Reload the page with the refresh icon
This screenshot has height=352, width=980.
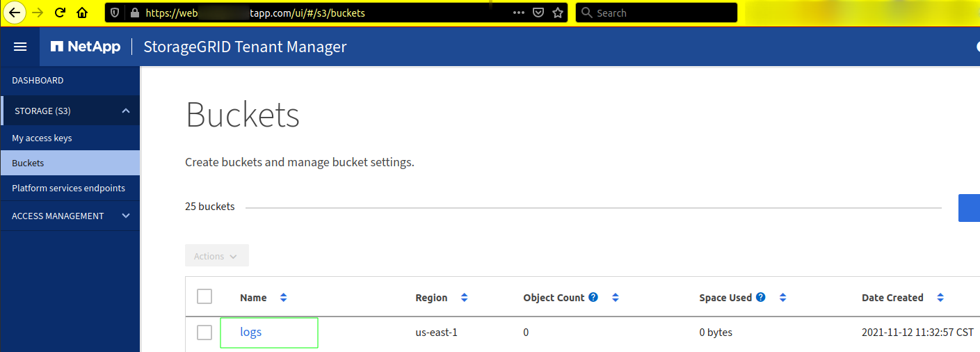coord(60,13)
